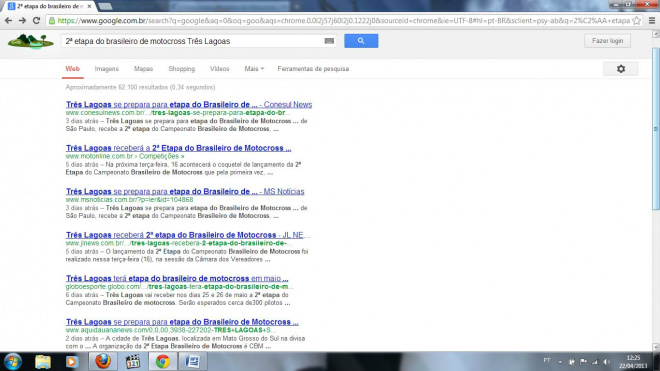
Task: Open the JL NE... jlnews result link
Action: (x=188, y=235)
